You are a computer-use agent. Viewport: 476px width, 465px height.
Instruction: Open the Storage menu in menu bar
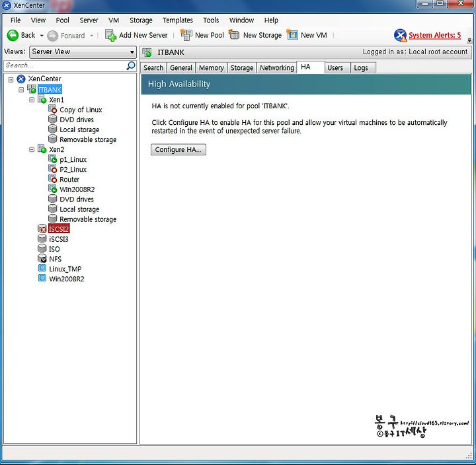141,20
